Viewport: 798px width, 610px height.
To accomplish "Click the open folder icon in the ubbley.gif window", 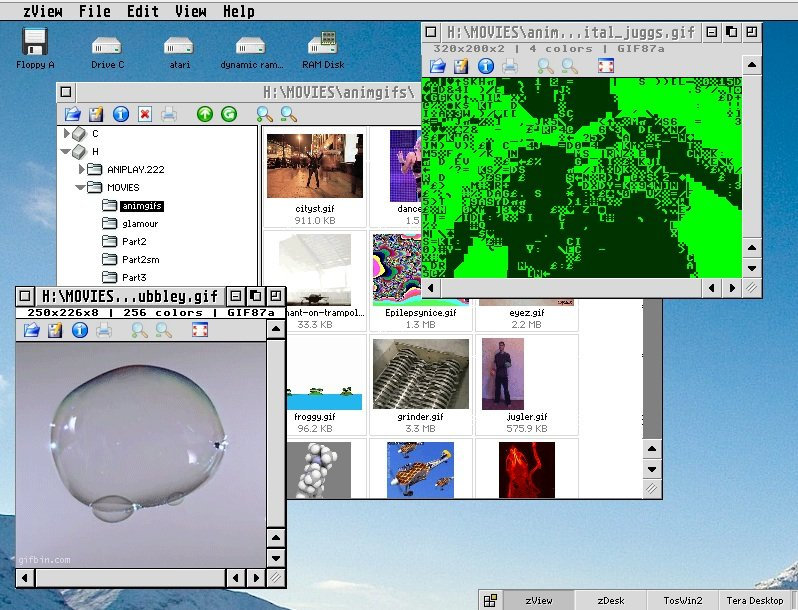I will (32, 330).
